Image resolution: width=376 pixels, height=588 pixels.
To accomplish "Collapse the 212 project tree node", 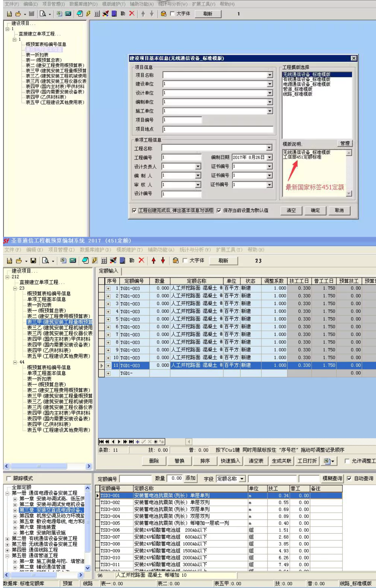I will pyautogui.click(x=7, y=277).
